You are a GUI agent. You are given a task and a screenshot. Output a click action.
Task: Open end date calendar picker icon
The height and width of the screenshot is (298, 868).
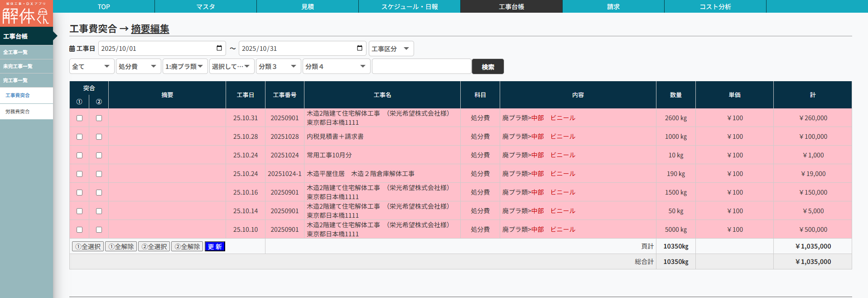click(360, 48)
